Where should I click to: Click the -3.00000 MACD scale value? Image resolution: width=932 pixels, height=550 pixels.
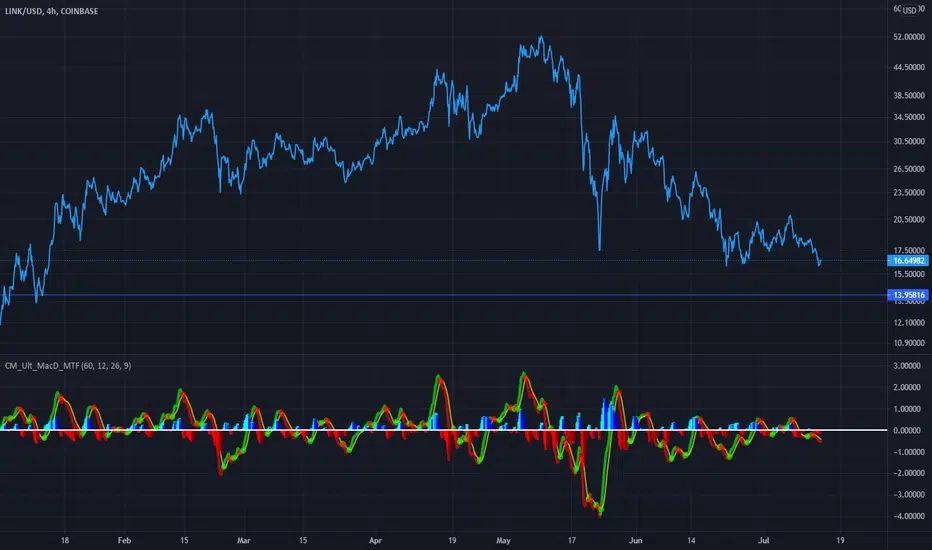coord(909,495)
